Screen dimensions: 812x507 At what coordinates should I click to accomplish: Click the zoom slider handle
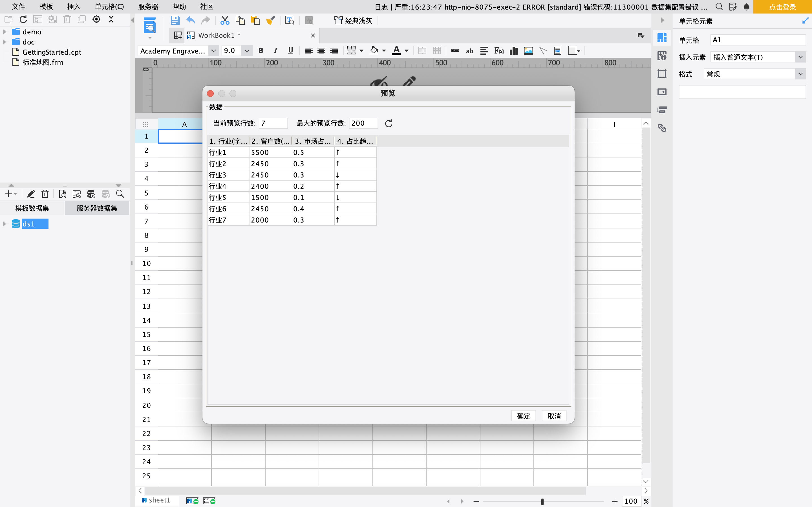[x=542, y=501]
